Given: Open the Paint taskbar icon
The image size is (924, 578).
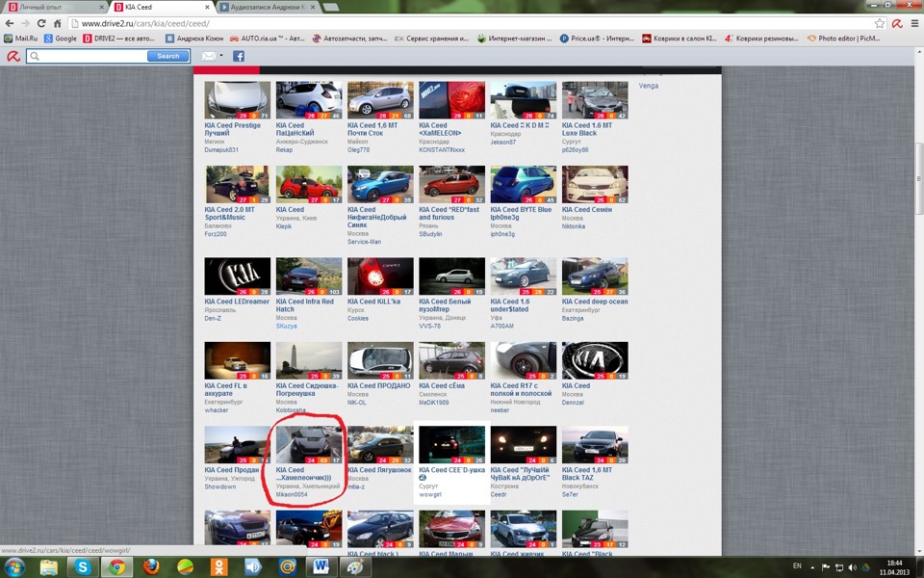Looking at the screenshot, I should (355, 567).
